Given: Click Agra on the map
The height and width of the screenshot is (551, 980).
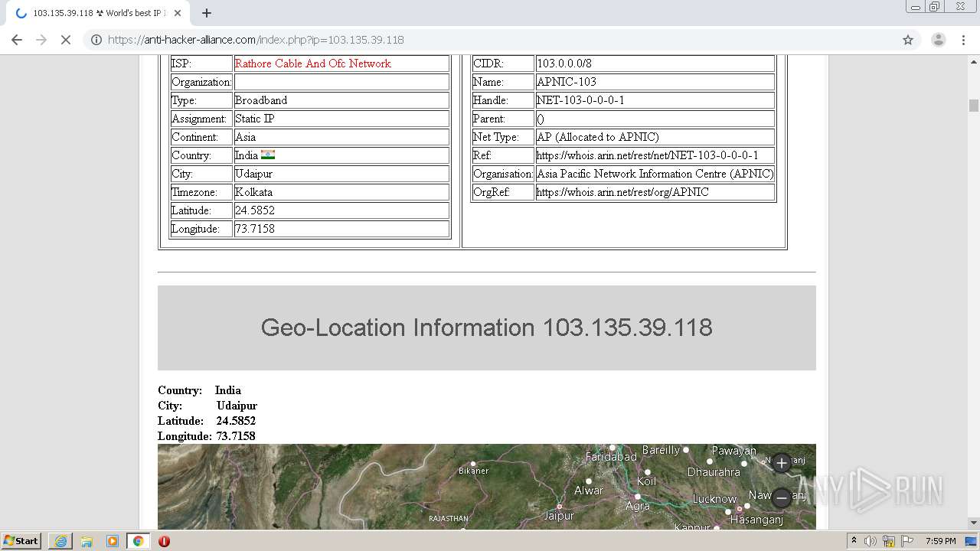Looking at the screenshot, I should tap(638, 506).
